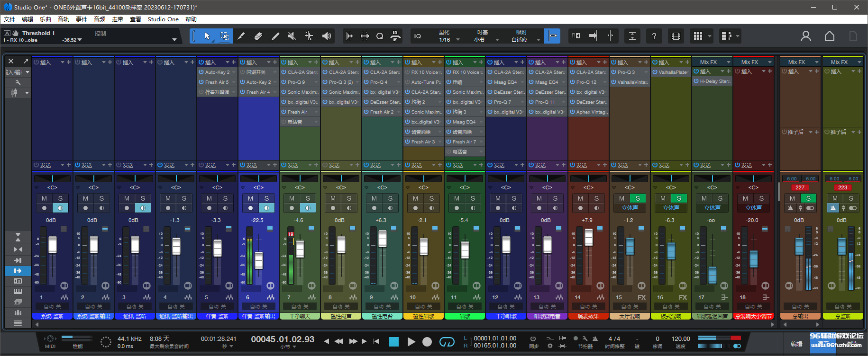Open Auto-Tune P insert on channel 10
Screen dimensions: 868x356
(423, 82)
